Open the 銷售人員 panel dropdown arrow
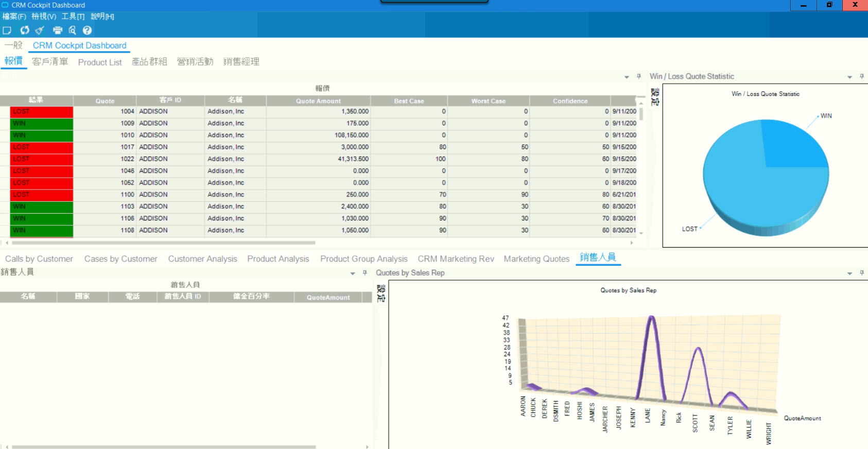The width and height of the screenshot is (868, 449). [x=353, y=273]
